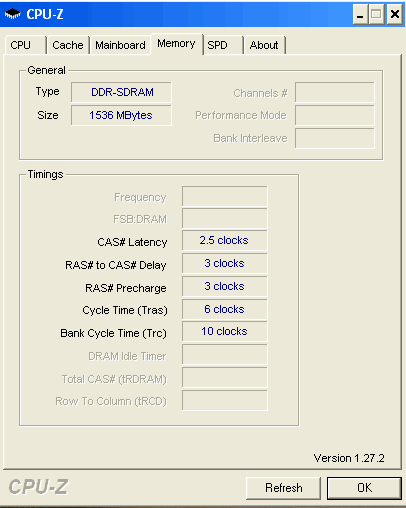Click the RAS# to CAS# Delay value

coord(225,263)
